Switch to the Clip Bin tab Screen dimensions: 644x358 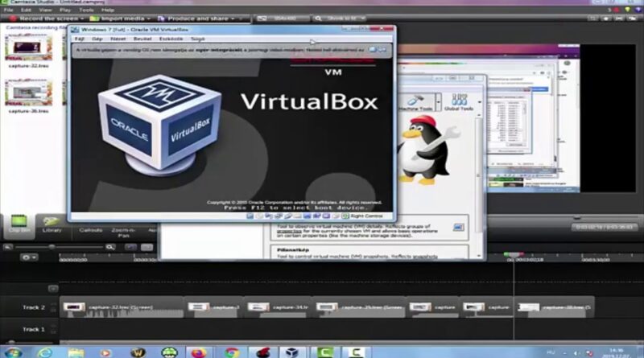(19, 225)
